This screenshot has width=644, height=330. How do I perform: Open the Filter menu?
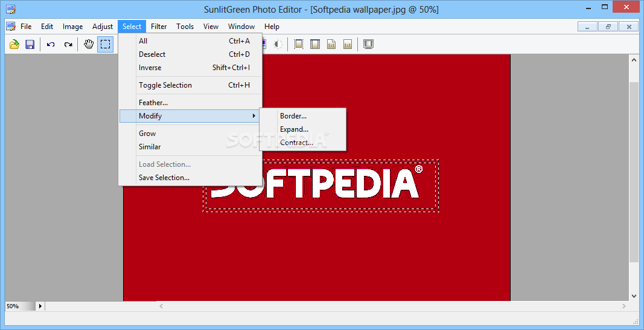tap(159, 27)
